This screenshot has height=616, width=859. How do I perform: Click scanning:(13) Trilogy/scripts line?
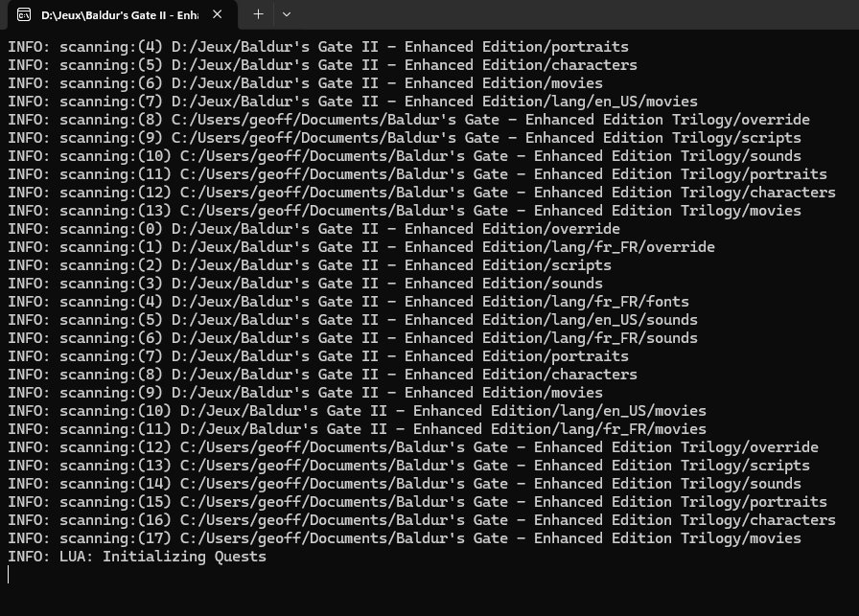pyautogui.click(x=408, y=466)
